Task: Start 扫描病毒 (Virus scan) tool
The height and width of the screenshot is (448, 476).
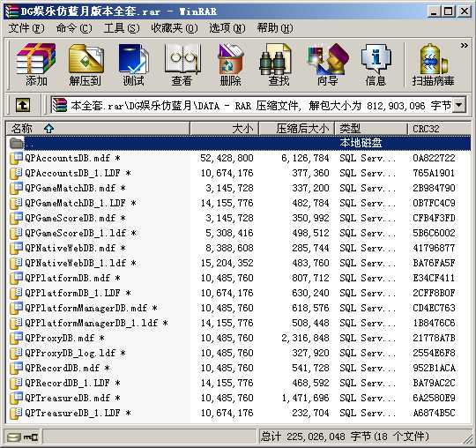Action: point(433,64)
